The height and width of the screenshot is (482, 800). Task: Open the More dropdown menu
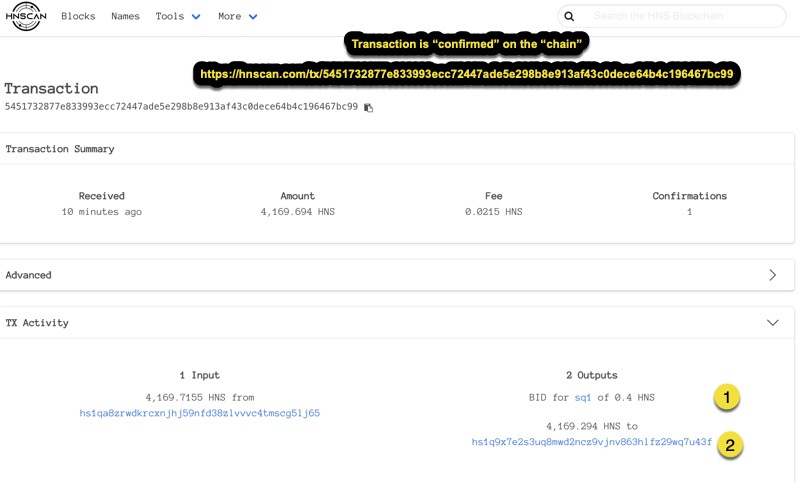point(238,17)
